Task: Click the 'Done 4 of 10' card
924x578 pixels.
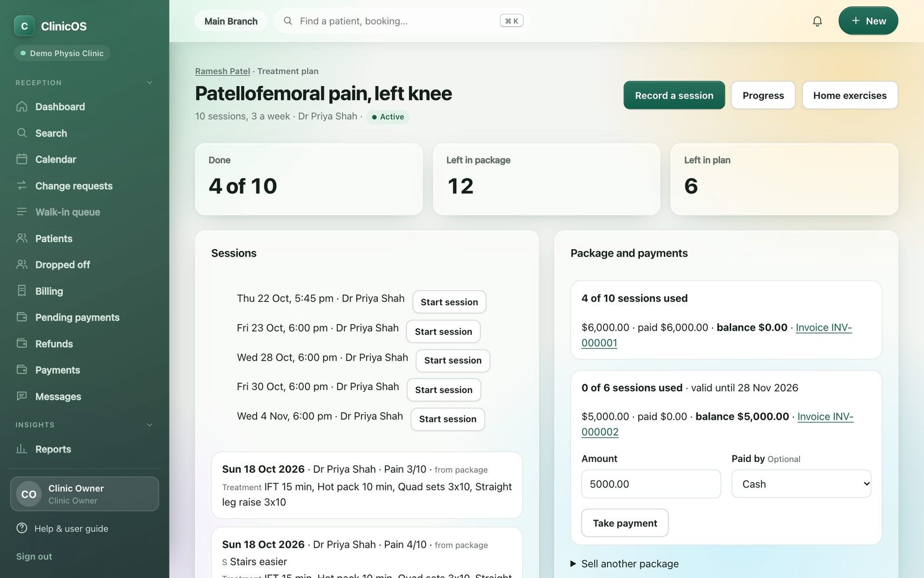Action: click(x=309, y=179)
